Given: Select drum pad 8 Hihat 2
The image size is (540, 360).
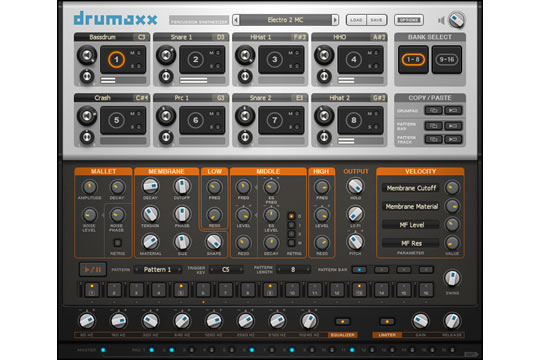Looking at the screenshot, I should [354, 120].
